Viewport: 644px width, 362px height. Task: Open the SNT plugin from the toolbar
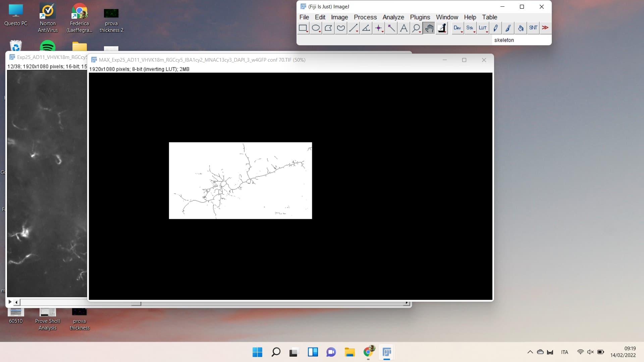[x=533, y=28]
